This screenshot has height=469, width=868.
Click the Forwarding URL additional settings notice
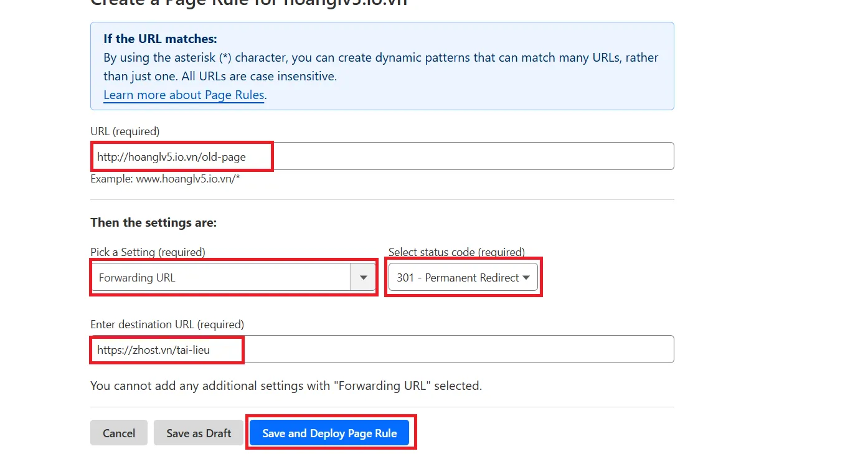pos(286,386)
